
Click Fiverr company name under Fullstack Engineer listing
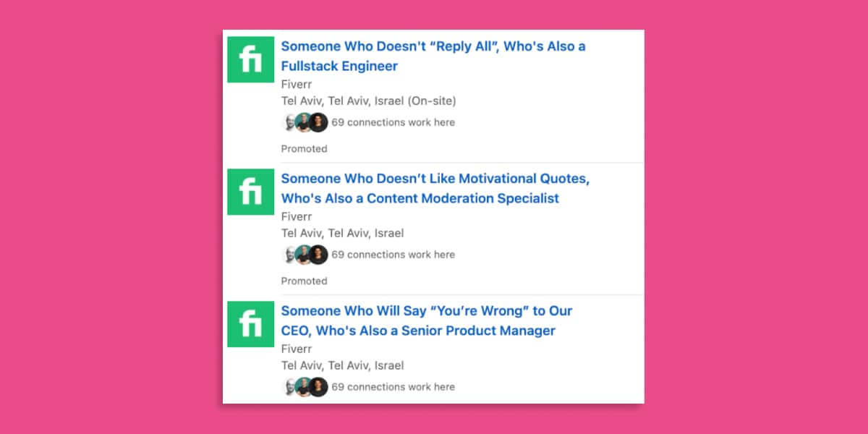297,83
